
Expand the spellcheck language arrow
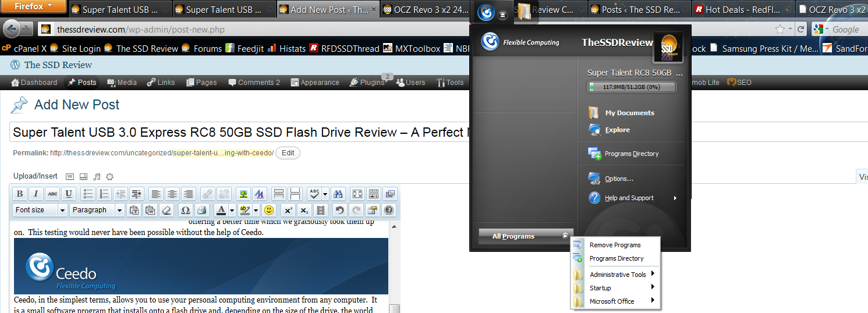click(325, 194)
